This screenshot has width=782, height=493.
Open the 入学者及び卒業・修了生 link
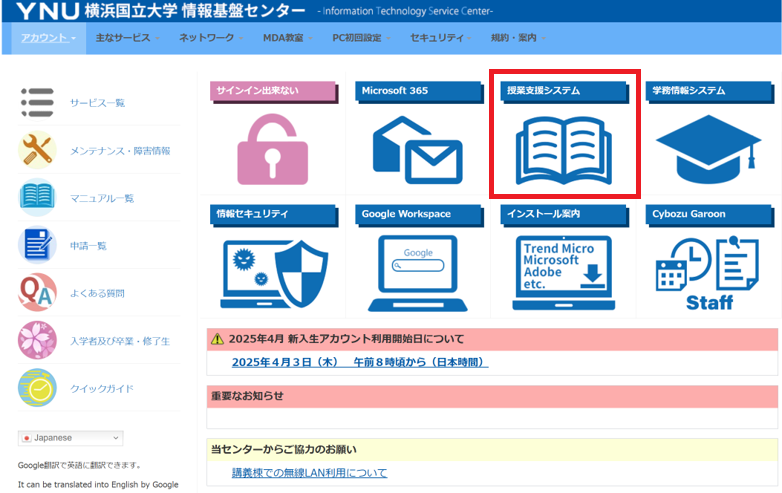(x=120, y=341)
